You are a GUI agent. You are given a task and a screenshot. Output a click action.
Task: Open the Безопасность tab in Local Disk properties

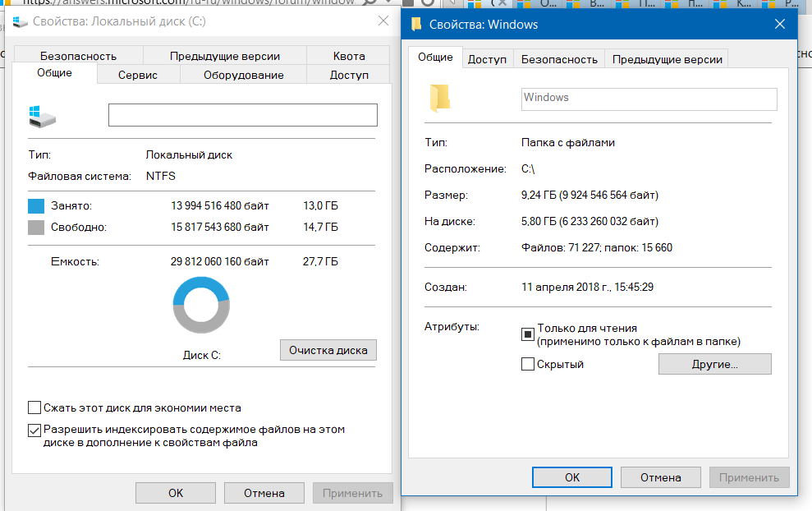pos(78,55)
